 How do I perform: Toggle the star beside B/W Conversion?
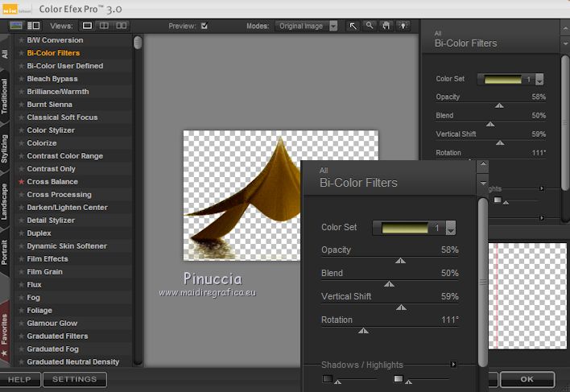[22, 40]
